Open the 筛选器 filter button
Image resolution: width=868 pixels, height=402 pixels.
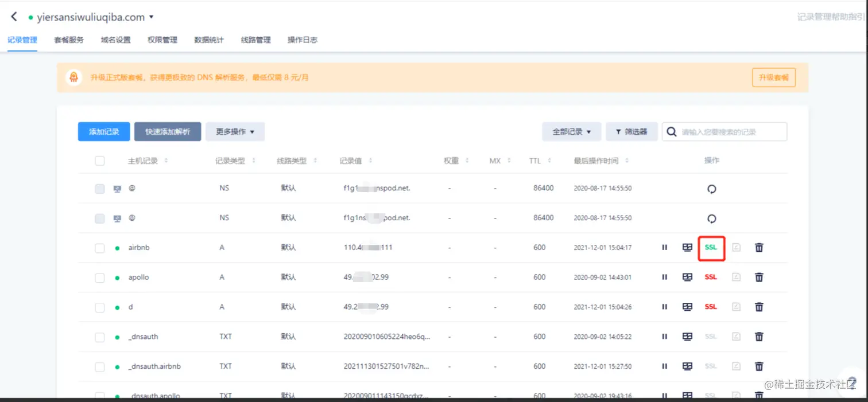(631, 131)
